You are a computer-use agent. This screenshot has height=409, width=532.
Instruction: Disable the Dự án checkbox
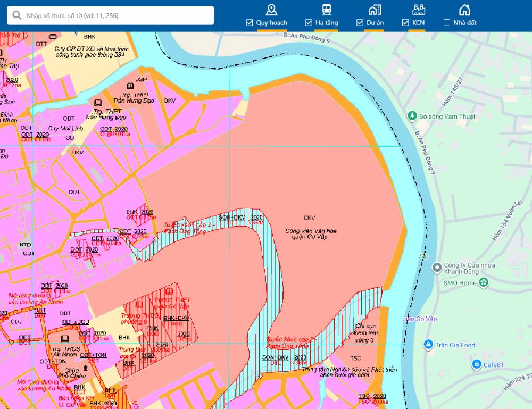(x=358, y=23)
